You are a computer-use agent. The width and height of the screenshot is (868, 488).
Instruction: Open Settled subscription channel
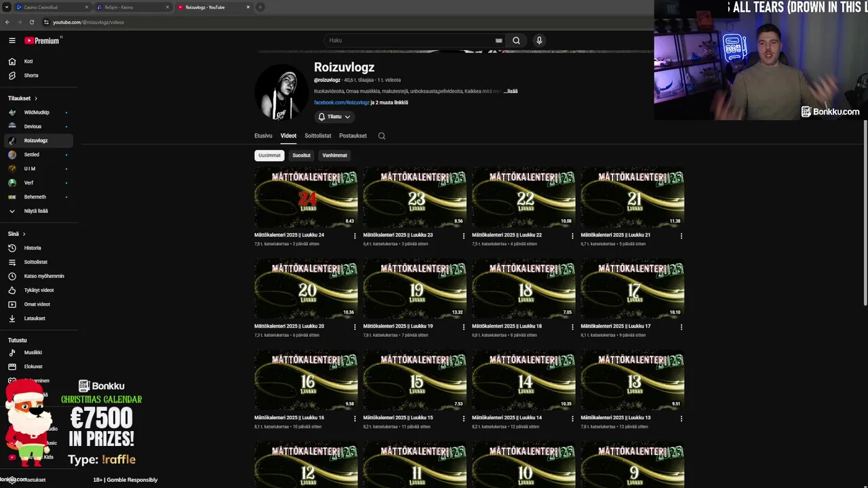coord(39,155)
